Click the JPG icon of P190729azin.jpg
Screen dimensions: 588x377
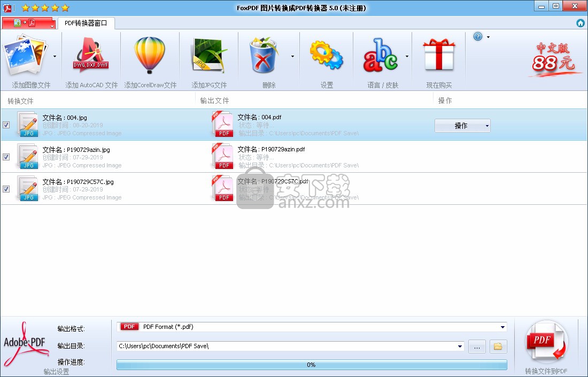[28, 157]
